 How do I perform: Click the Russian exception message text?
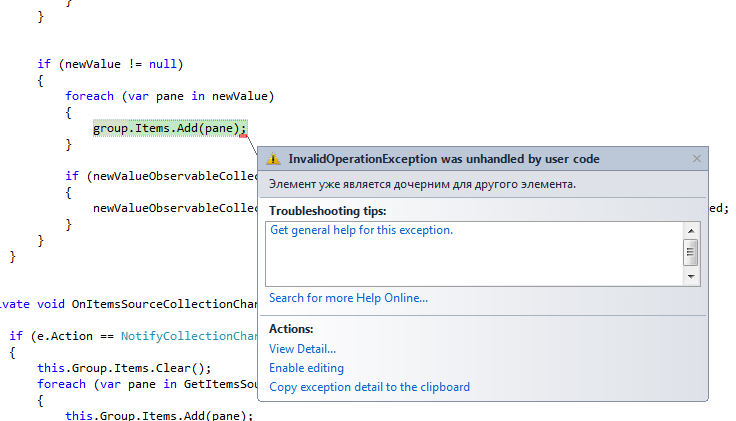point(422,184)
